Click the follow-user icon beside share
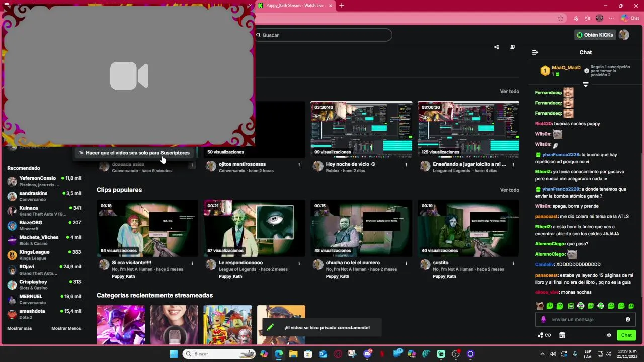The width and height of the screenshot is (644, 362). click(512, 47)
